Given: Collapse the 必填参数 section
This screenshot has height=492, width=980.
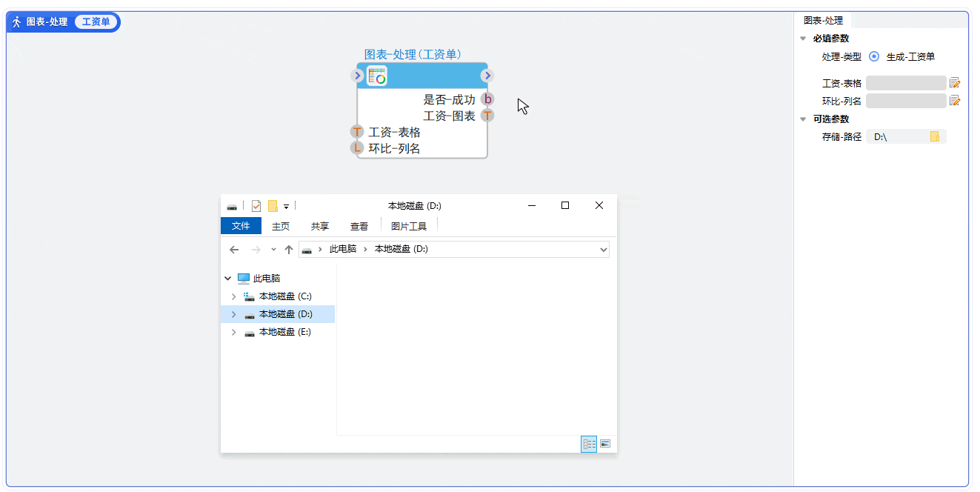Looking at the screenshot, I should tap(803, 39).
